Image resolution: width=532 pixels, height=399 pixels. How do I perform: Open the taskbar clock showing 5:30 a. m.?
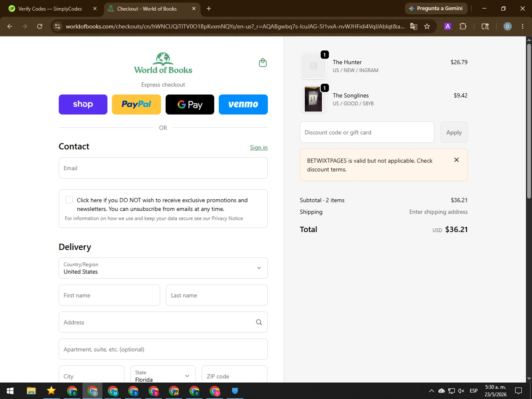(x=495, y=391)
